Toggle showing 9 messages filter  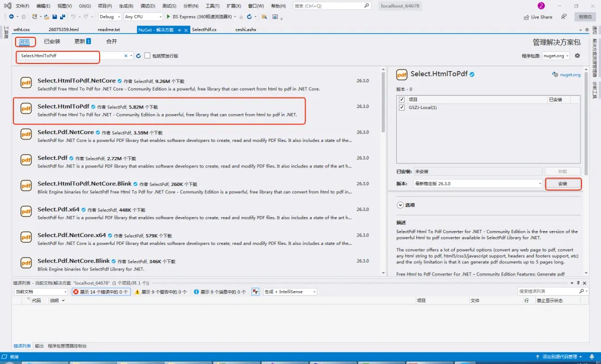click(x=220, y=292)
